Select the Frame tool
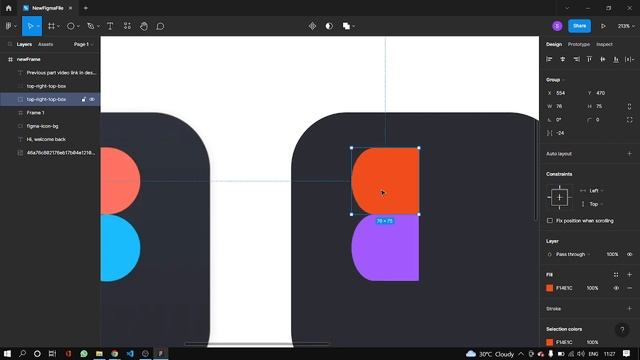Screen dimensions: 640x360 (51, 26)
